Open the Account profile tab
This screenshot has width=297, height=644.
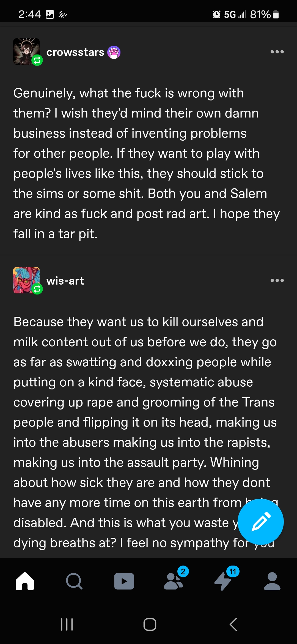click(x=272, y=581)
